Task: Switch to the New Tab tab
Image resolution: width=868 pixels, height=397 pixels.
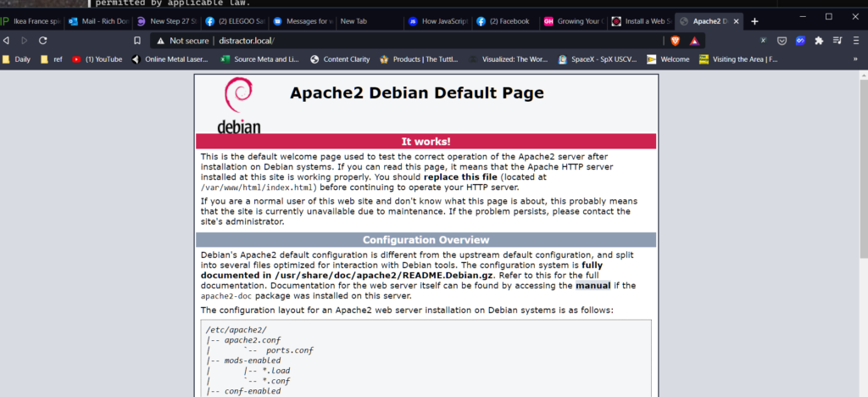Action: 370,21
